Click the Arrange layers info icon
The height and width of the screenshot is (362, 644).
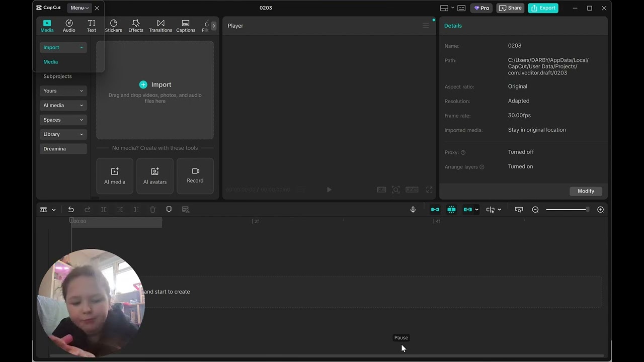(x=482, y=167)
